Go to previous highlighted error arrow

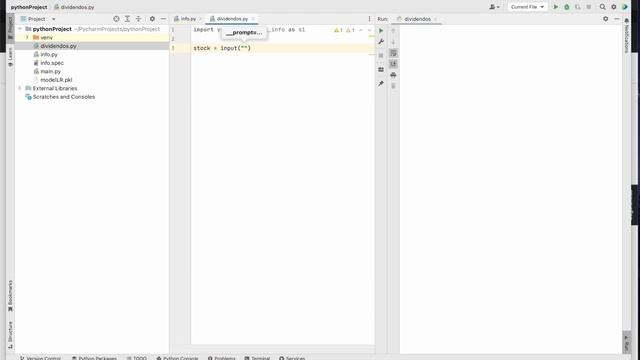pos(360,30)
